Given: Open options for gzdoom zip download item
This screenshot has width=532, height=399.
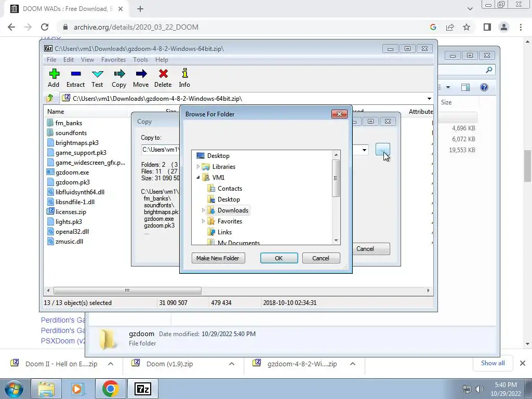Looking at the screenshot, I should click(353, 364).
